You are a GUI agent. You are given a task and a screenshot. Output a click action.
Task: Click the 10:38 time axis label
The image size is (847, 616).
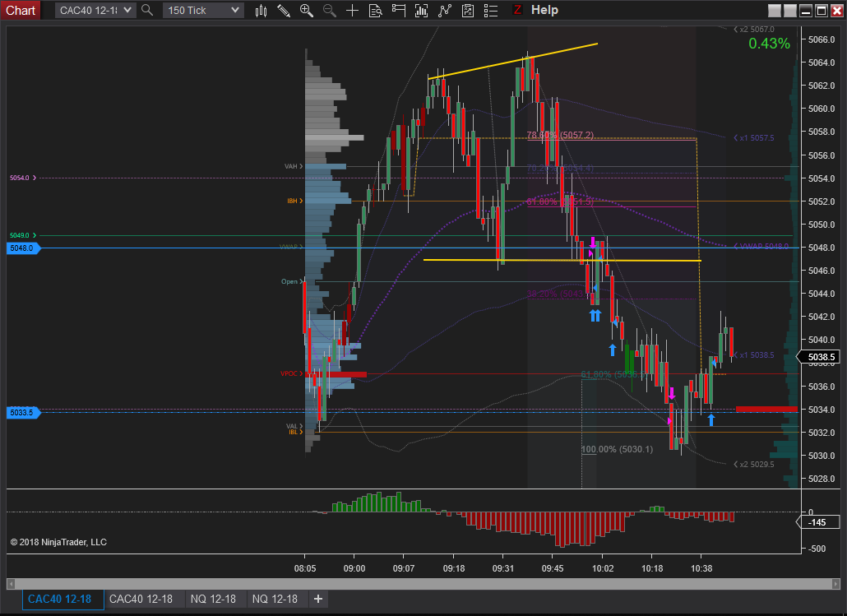pyautogui.click(x=701, y=568)
